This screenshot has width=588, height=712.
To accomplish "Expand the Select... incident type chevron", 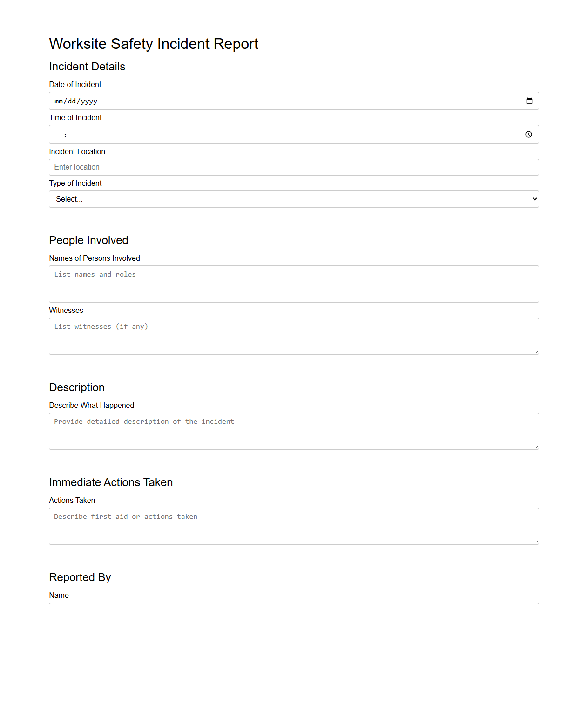I will pos(534,199).
